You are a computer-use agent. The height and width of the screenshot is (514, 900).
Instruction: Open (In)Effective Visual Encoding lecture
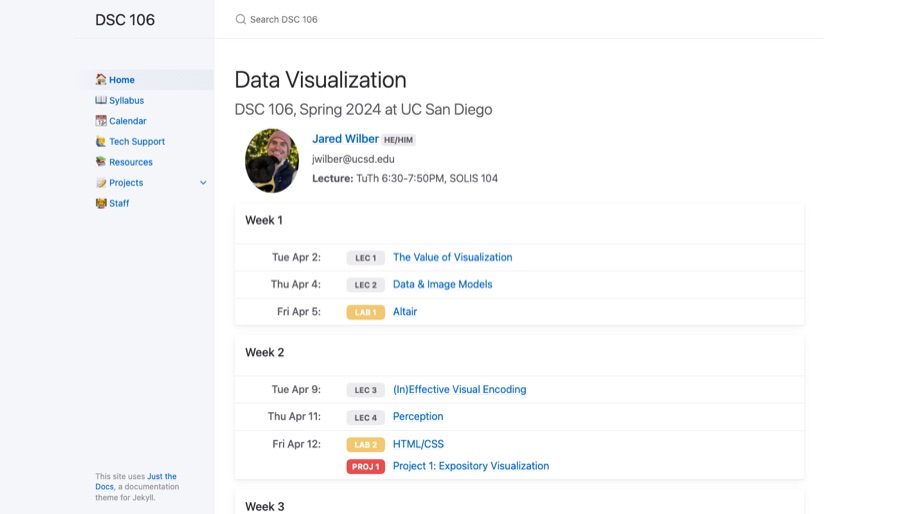pyautogui.click(x=459, y=390)
